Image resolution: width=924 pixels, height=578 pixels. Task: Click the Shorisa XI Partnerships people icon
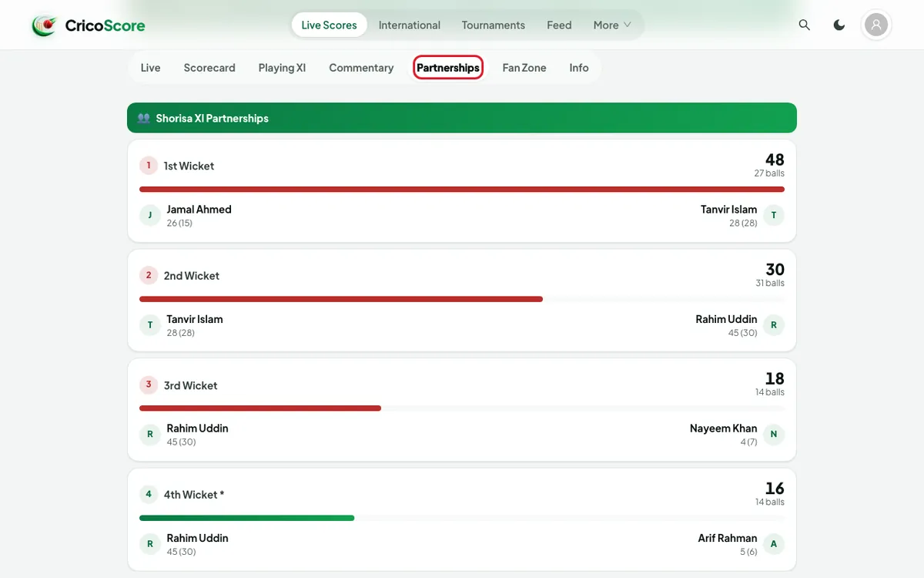(143, 118)
